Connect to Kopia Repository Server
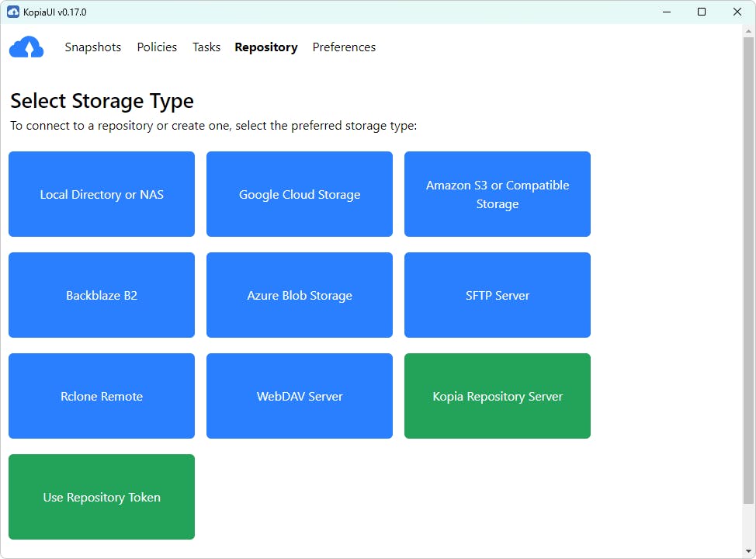Image resolution: width=756 pixels, height=559 pixels. pos(498,396)
